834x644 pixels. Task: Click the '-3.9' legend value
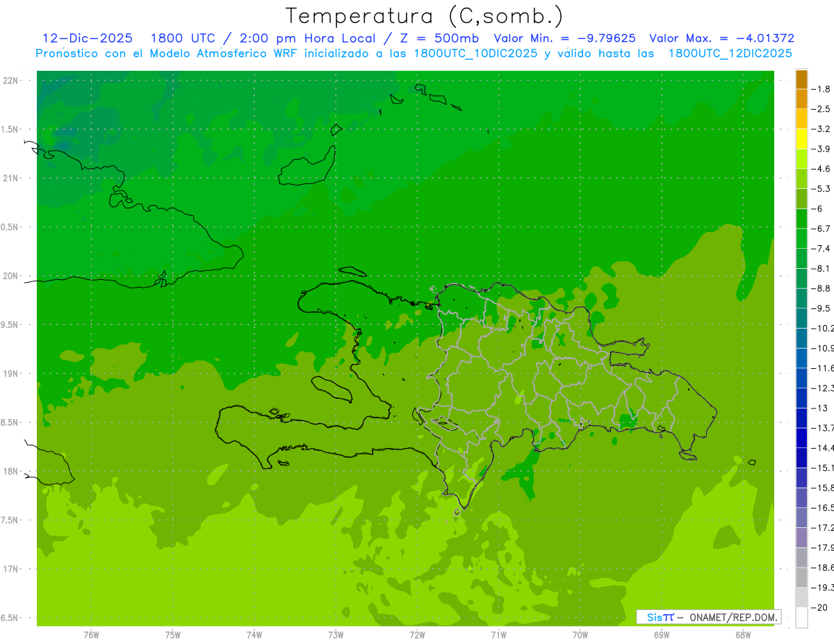pyautogui.click(x=821, y=149)
